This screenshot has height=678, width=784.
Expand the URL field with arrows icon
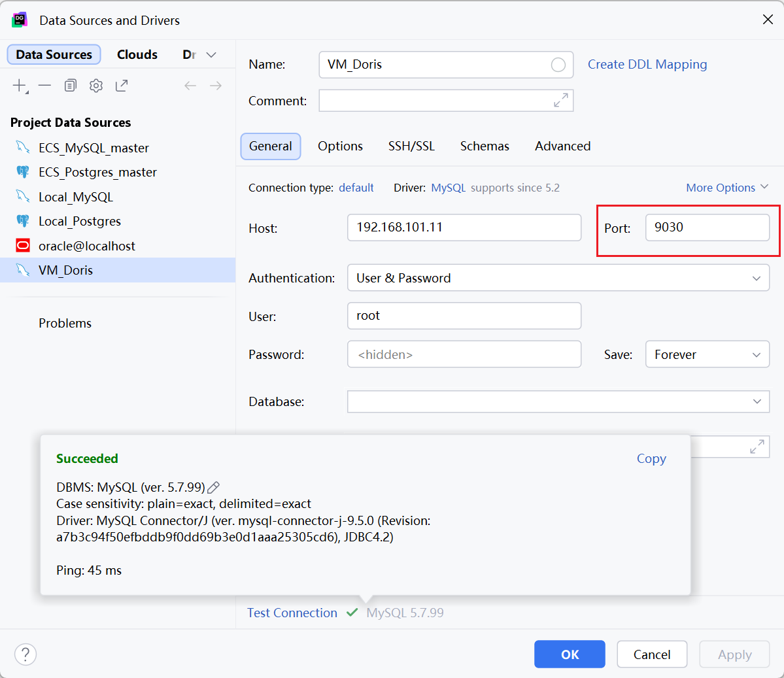pos(757,447)
